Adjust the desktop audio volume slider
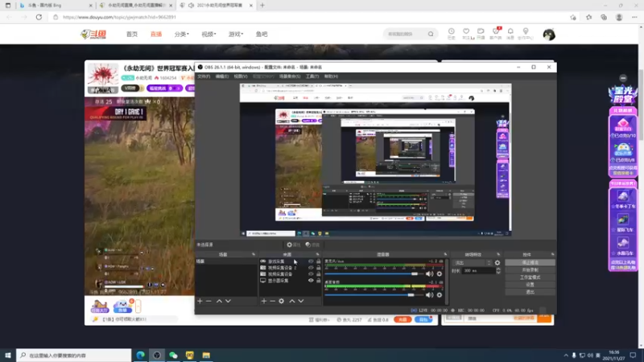The width and height of the screenshot is (644, 362). point(374,294)
